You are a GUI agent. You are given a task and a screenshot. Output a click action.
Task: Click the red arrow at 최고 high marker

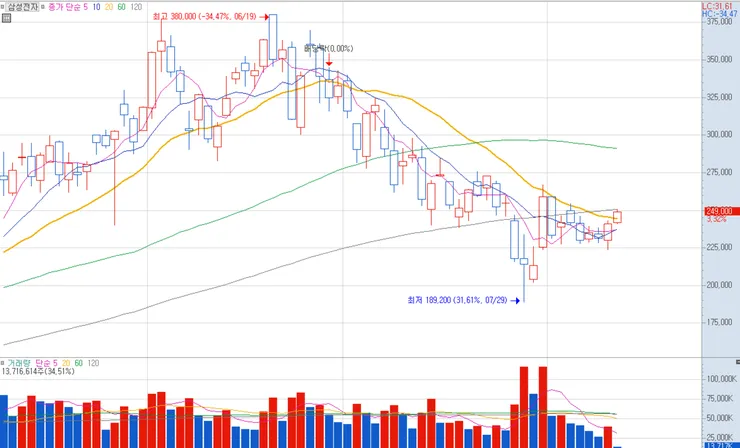pos(264,17)
